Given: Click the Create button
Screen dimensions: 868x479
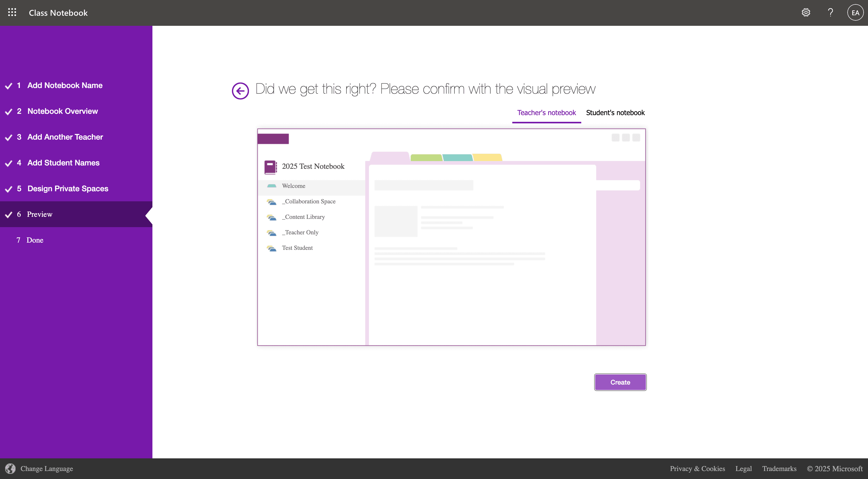Looking at the screenshot, I should point(620,382).
